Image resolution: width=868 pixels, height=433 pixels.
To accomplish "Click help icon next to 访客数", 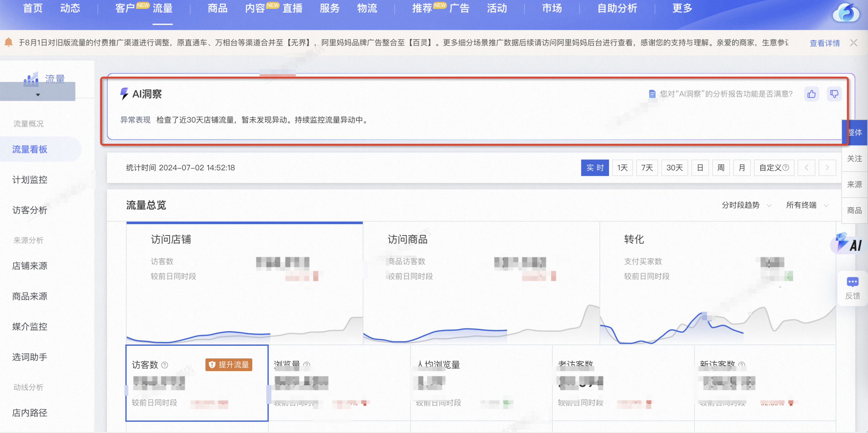I will click(x=164, y=365).
